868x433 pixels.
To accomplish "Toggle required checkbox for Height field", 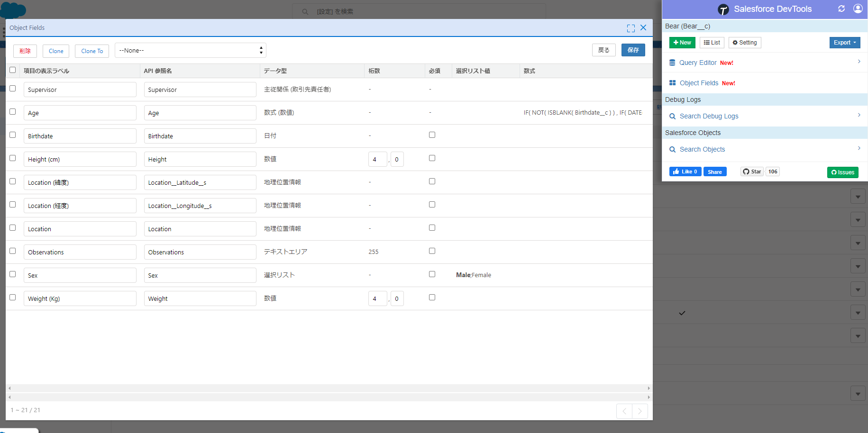I will click(x=432, y=158).
